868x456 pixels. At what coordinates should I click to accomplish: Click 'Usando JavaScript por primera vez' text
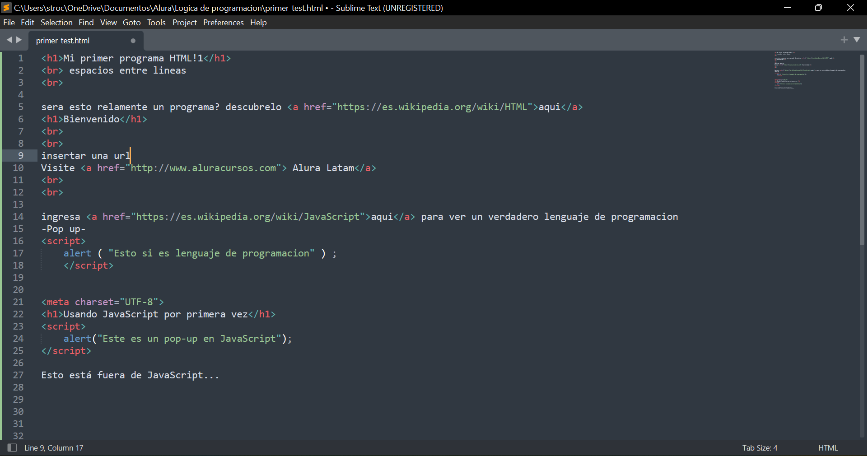point(155,314)
